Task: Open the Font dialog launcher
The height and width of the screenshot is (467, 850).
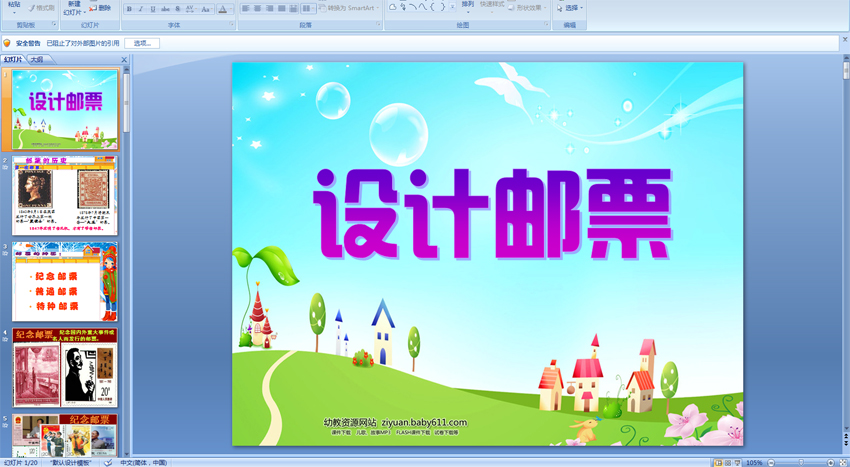Action: [234, 25]
